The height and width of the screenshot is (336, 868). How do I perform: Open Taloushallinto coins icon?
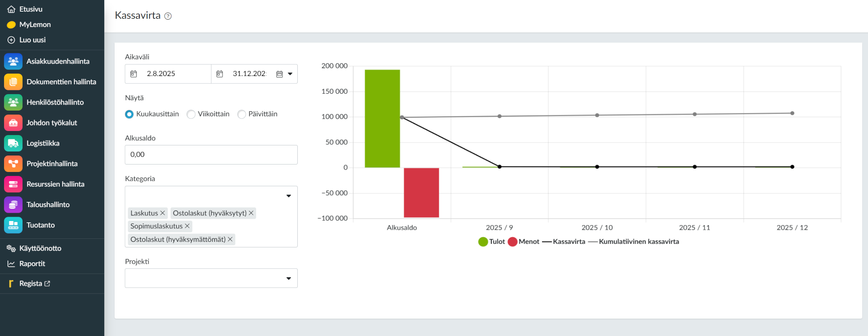(13, 204)
